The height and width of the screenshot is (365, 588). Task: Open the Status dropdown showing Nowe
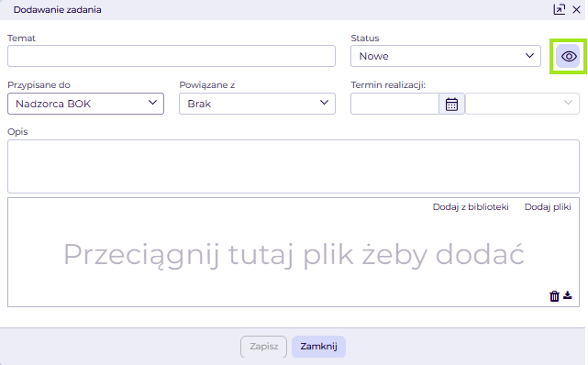[x=446, y=56]
